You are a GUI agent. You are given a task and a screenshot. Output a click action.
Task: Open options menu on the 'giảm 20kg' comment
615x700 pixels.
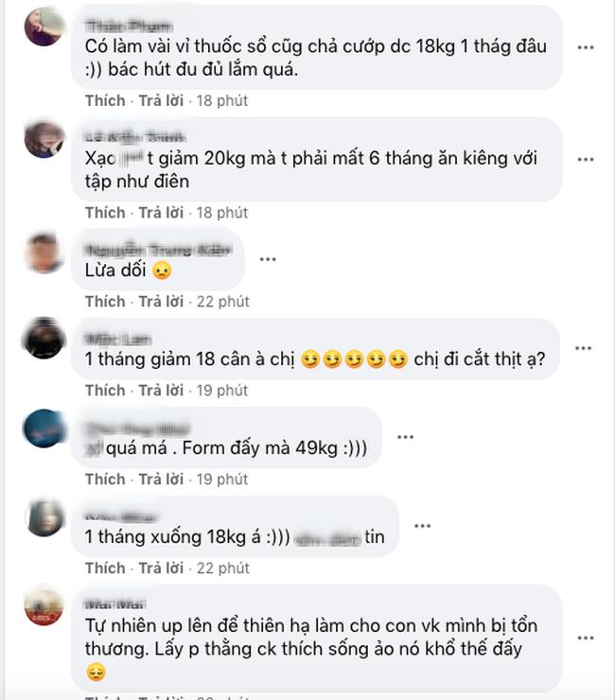(585, 159)
